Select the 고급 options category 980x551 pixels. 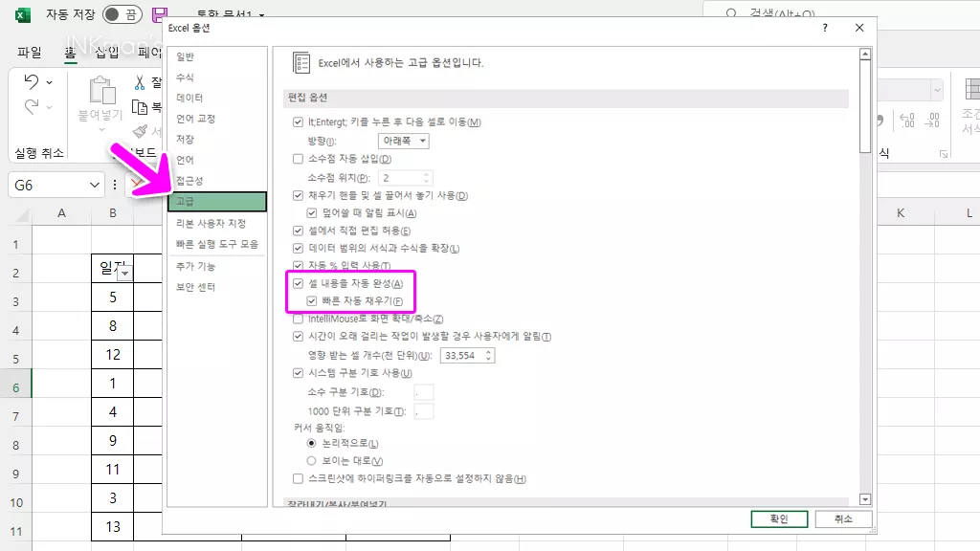pos(217,201)
